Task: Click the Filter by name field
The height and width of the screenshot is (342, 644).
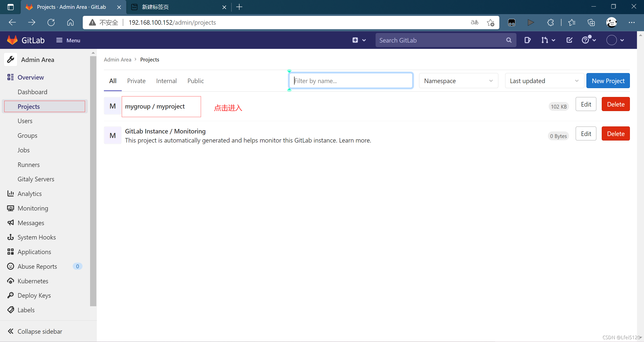Action: pos(351,81)
